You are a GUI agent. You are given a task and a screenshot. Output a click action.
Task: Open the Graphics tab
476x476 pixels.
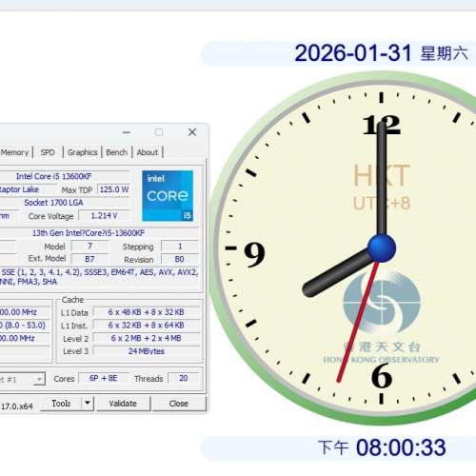(83, 152)
